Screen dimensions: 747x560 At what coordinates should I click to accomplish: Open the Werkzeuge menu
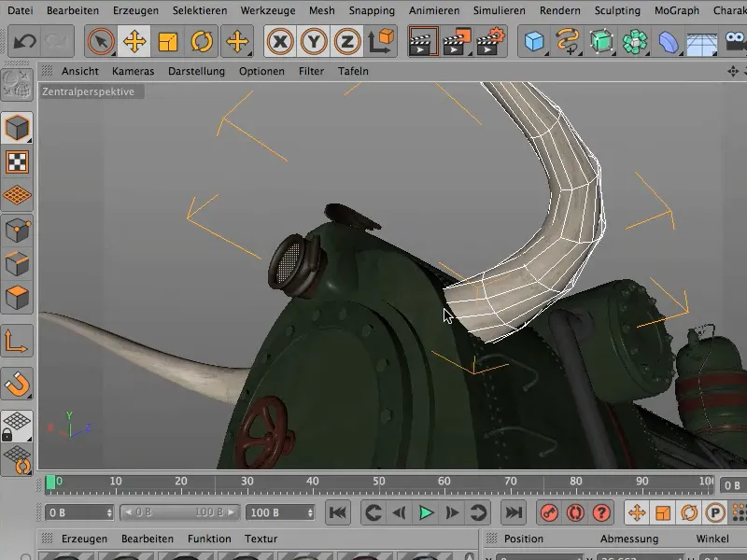pos(268,10)
